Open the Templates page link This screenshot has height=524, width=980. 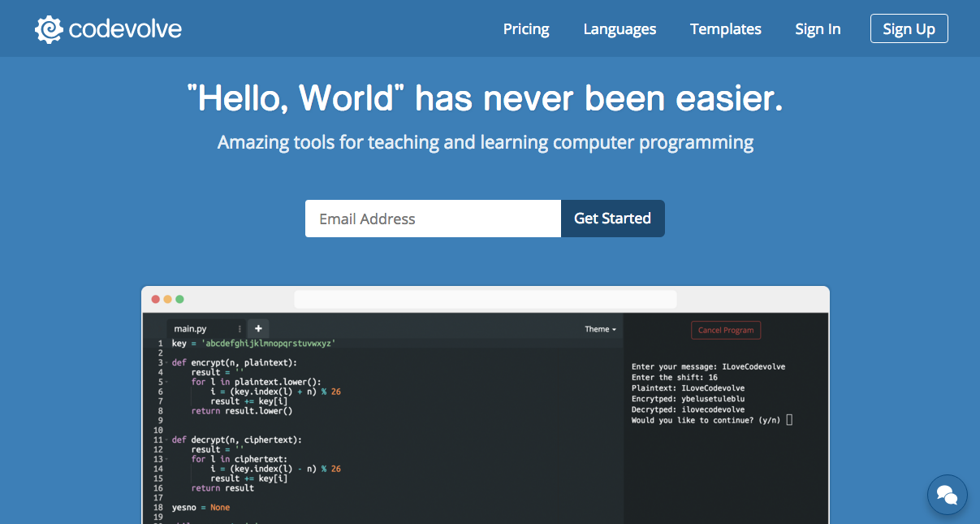[x=725, y=29]
